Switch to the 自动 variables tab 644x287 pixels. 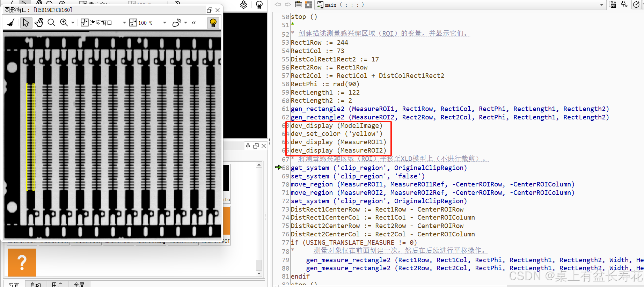tap(36, 284)
